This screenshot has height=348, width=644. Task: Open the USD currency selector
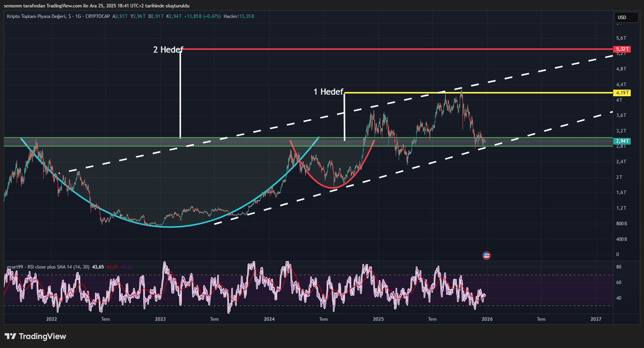626,18
